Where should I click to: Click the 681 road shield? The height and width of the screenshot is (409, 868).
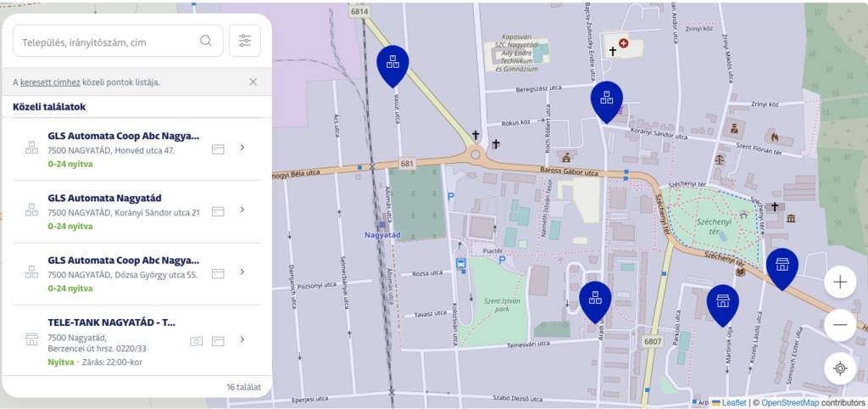(406, 164)
